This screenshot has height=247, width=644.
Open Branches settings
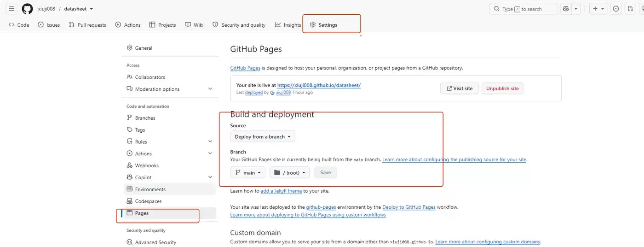click(x=170, y=118)
